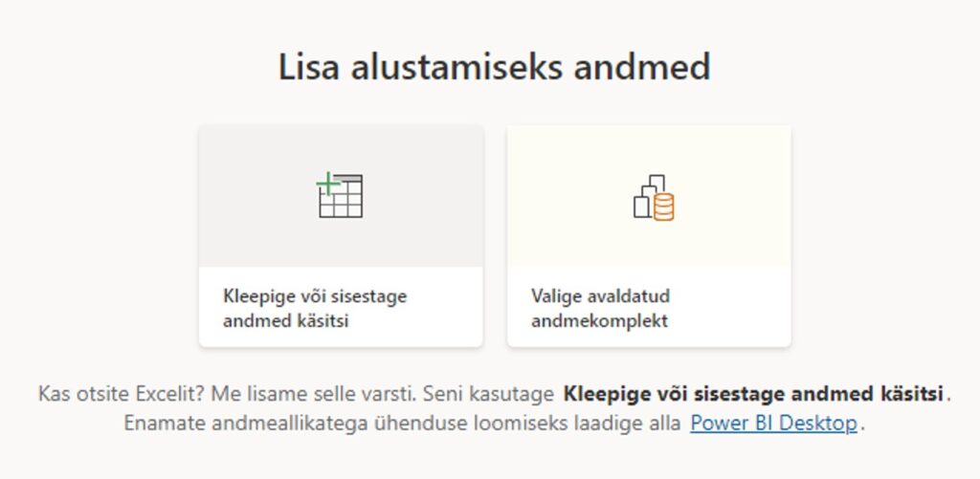
Task: Click the word 'andmekomplekt' in the dataset card
Action: 599,320
